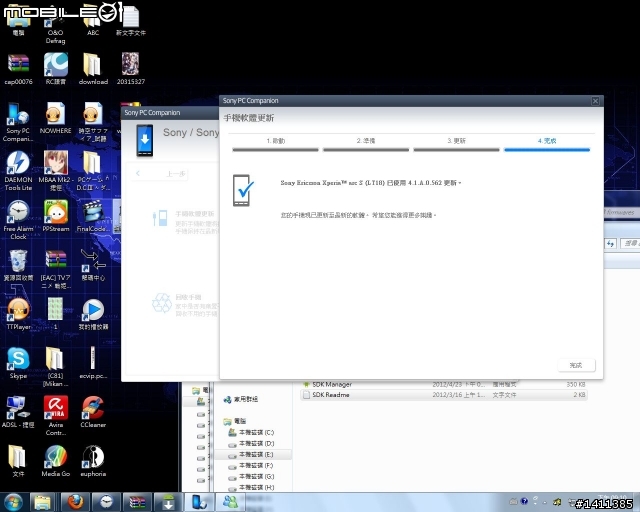
Task: Open the [EAC] TV archive icon
Action: (56, 268)
